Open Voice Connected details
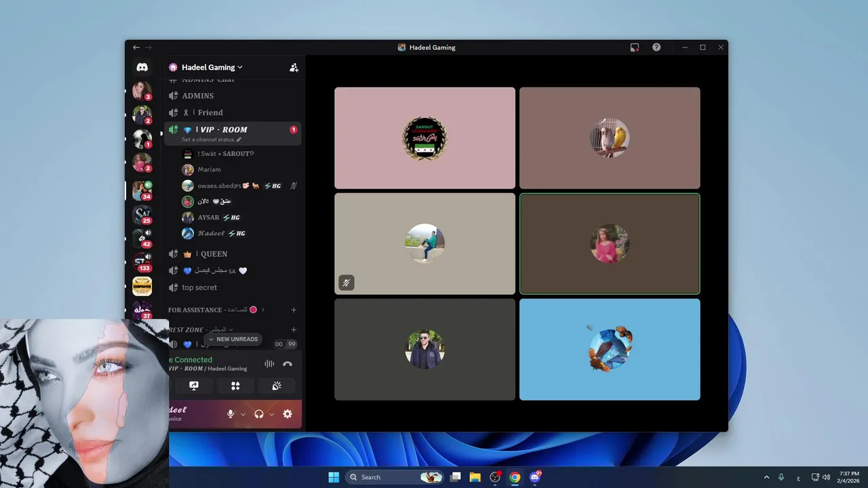The width and height of the screenshot is (868, 488). pyautogui.click(x=190, y=360)
